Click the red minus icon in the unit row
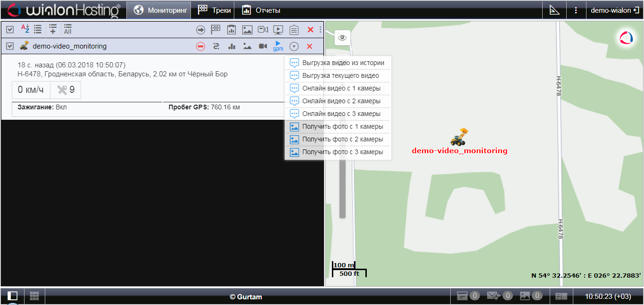 (200, 46)
